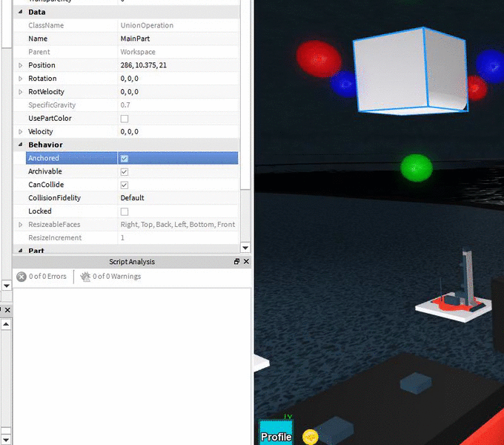Collapse the Data section
The width and height of the screenshot is (504, 445).
[x=21, y=12]
